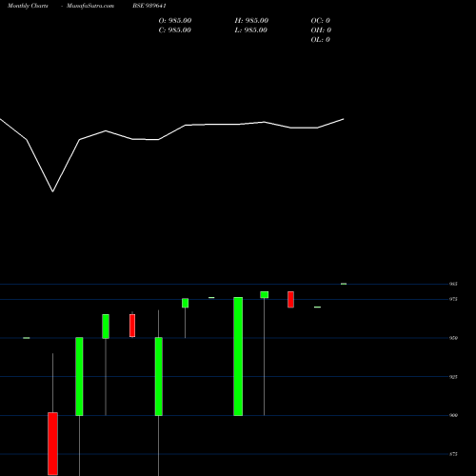
Task: Select the open value "O: 985.00"
Action: click(x=175, y=21)
